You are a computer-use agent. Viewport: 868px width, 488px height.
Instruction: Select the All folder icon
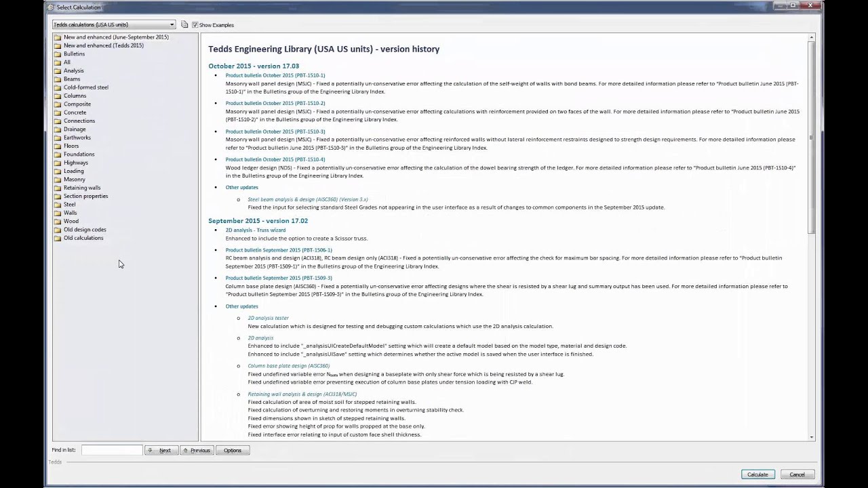click(58, 62)
